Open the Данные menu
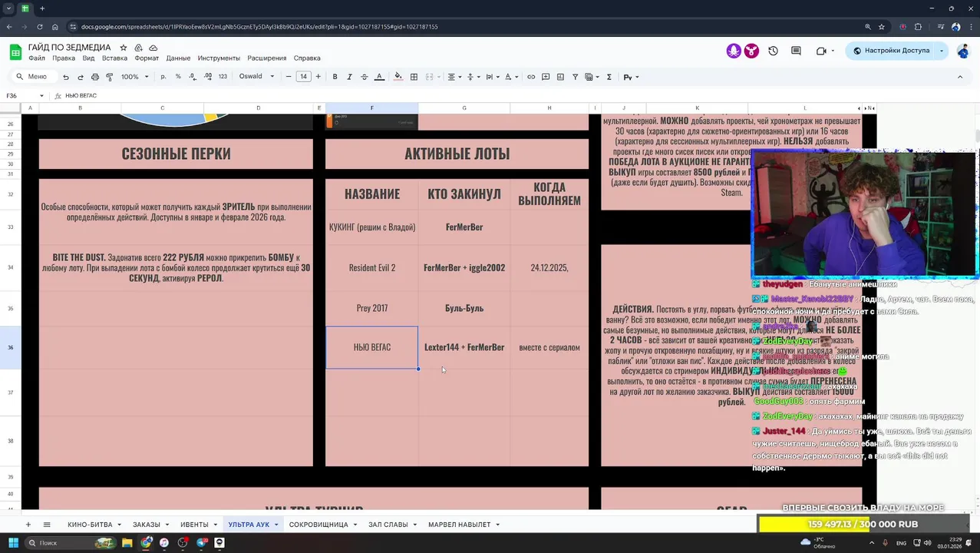 178,58
